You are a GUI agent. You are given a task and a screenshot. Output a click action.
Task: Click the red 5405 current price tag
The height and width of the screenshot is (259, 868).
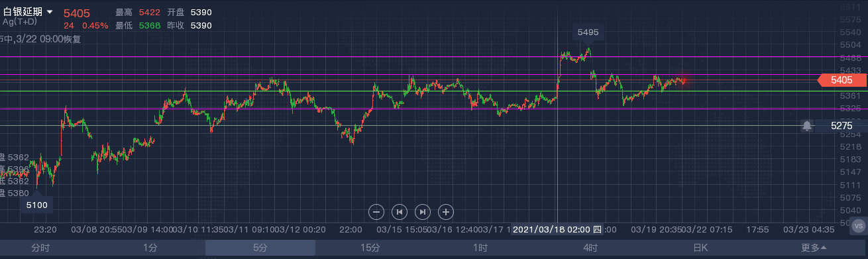[841, 80]
